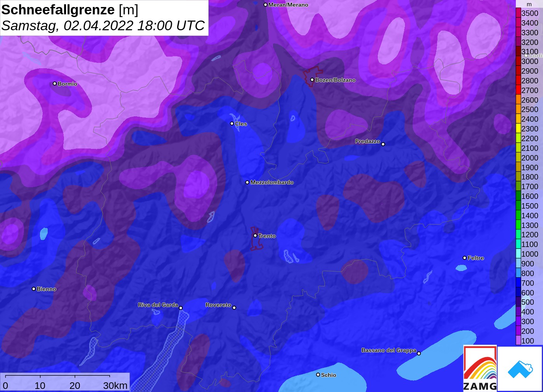Click the blue cloud logo icon

coord(520,369)
